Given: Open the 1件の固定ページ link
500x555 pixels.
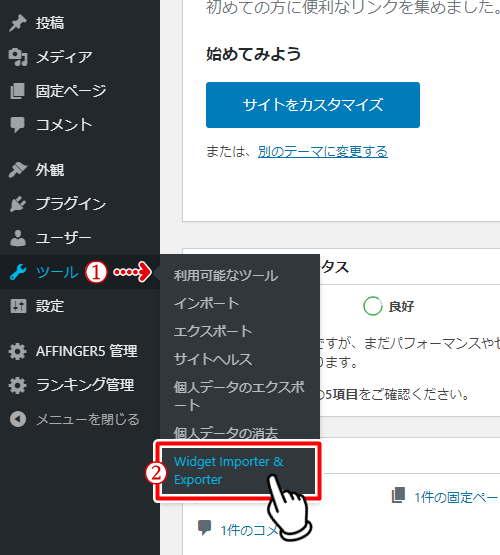Looking at the screenshot, I should (456, 497).
